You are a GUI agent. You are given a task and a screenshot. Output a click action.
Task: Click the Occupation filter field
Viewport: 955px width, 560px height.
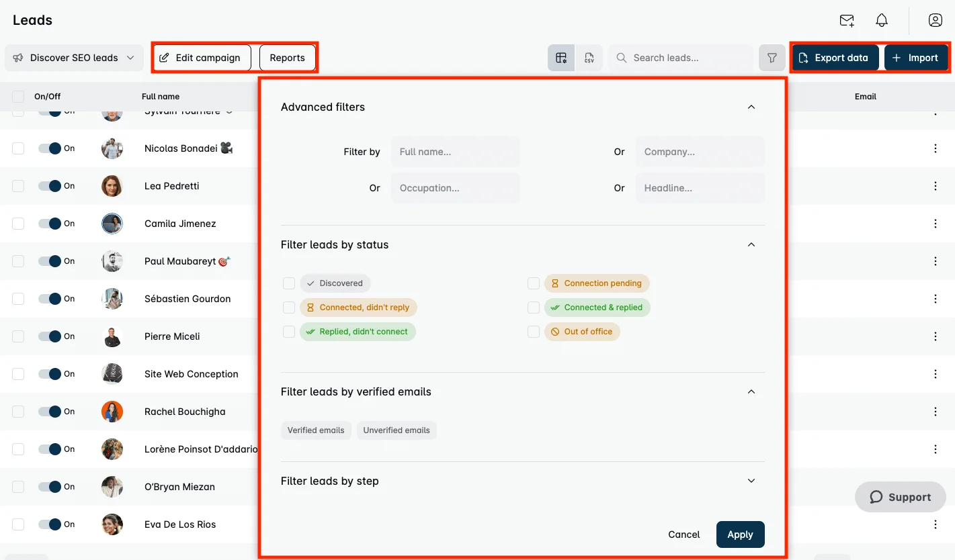tap(456, 188)
